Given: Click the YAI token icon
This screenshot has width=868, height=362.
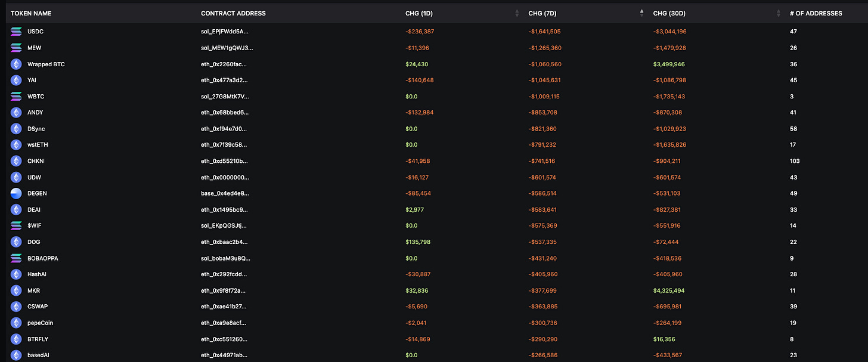Looking at the screenshot, I should click(16, 80).
